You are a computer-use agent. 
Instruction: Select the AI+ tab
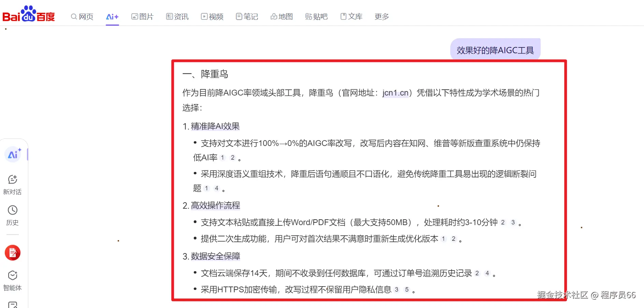[112, 16]
